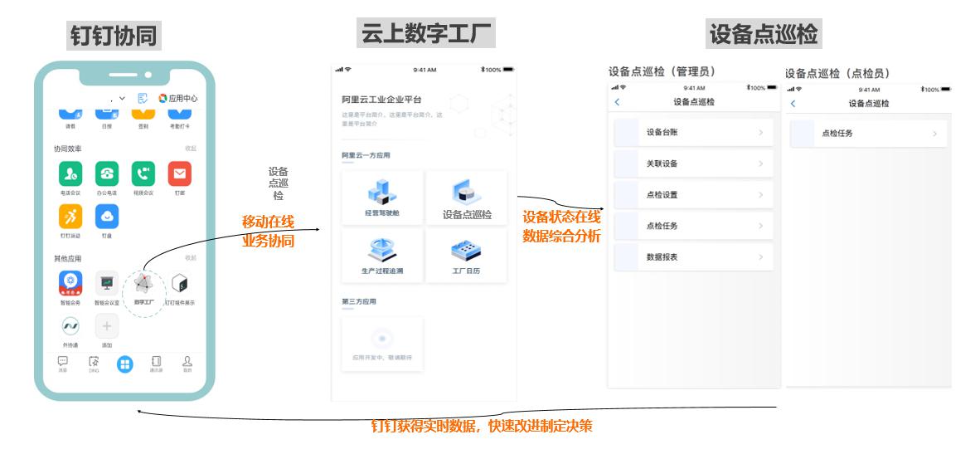Screen dimensions: 980x454
Task: Open the 办公电话 app icon
Action: 107,173
